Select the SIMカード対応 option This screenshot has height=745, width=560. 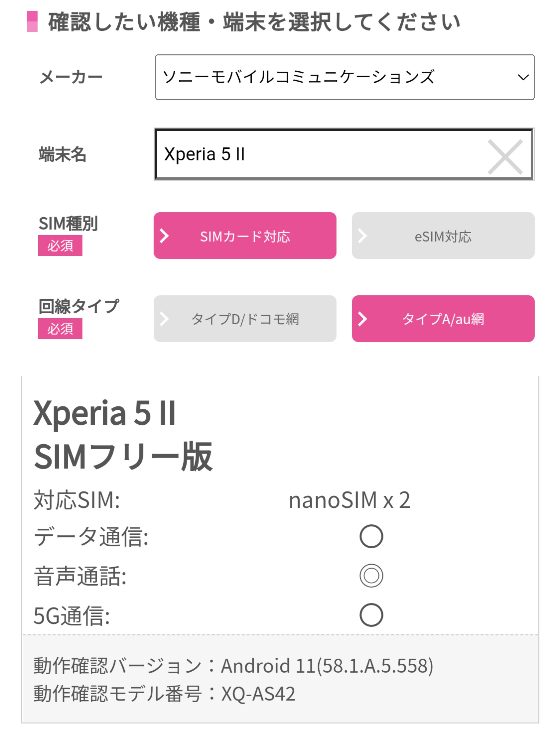coord(245,236)
